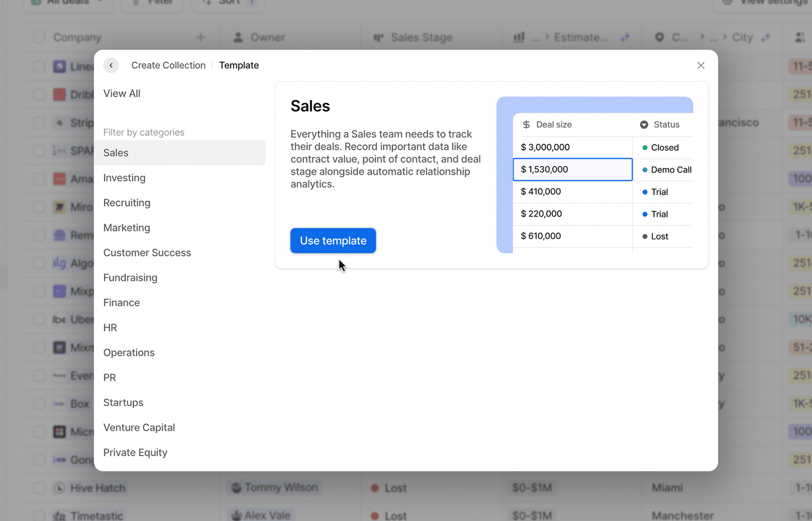
Task: Toggle the Uber row checkbox
Action: pos(39,319)
